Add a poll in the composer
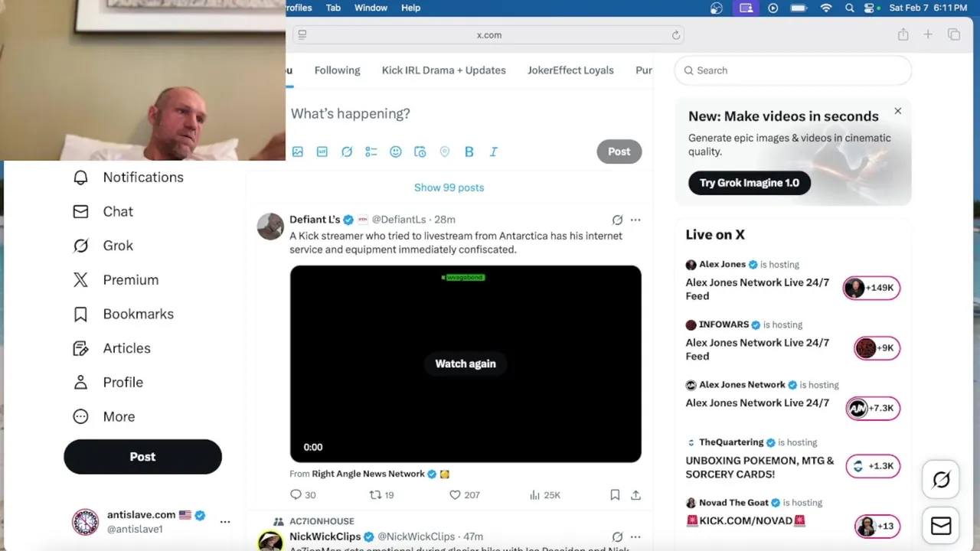The width and height of the screenshot is (980, 551). 371,152
